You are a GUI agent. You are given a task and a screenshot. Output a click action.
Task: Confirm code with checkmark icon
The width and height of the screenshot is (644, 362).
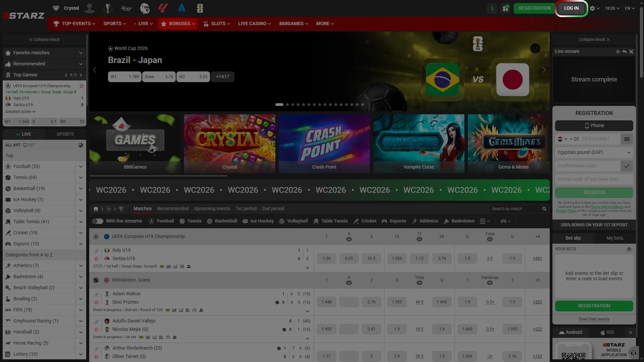click(627, 166)
